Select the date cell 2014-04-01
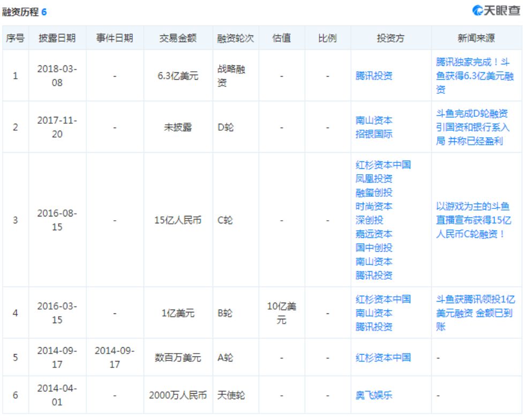 point(57,395)
